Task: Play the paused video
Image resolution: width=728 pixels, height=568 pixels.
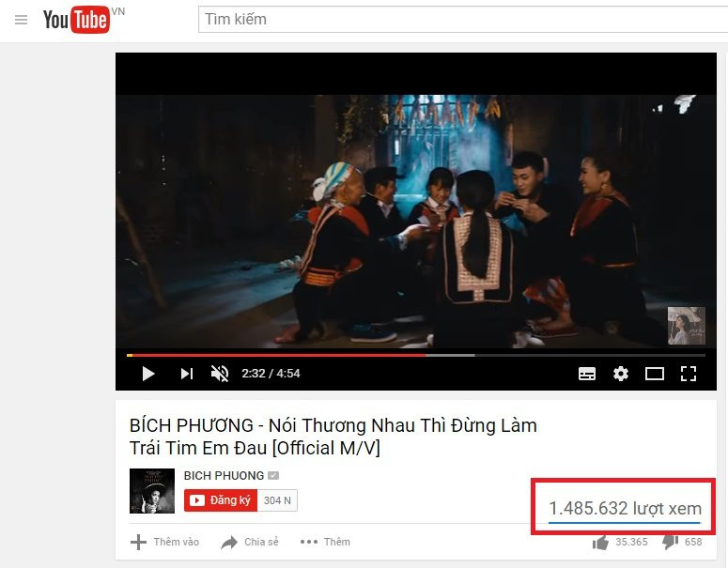Action: click(148, 374)
